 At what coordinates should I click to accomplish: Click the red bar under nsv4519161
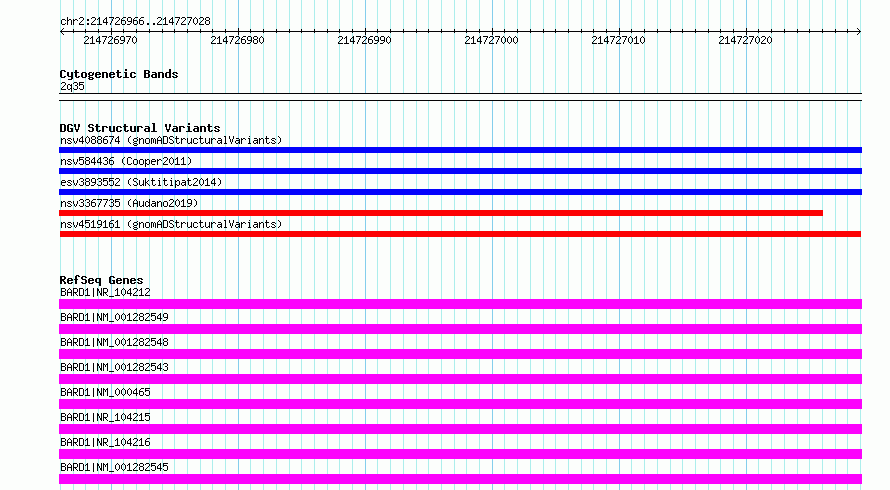pyautogui.click(x=460, y=234)
